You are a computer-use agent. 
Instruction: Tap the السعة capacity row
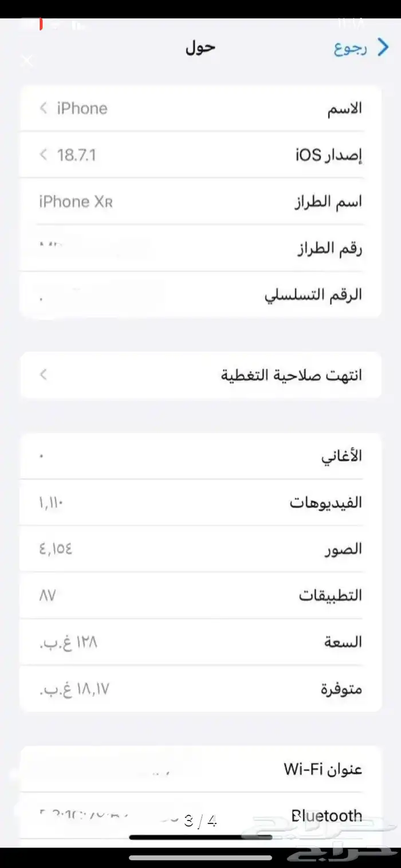click(200, 642)
